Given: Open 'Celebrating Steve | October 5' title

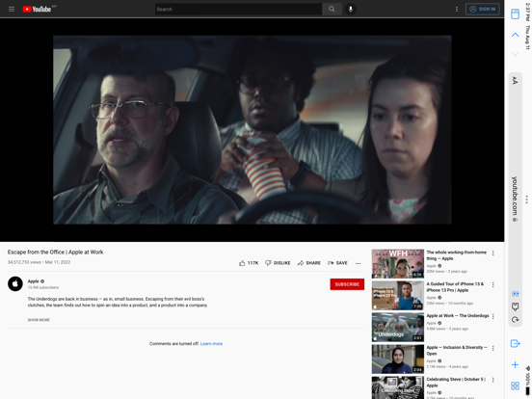Looking at the screenshot, I should (456, 383).
